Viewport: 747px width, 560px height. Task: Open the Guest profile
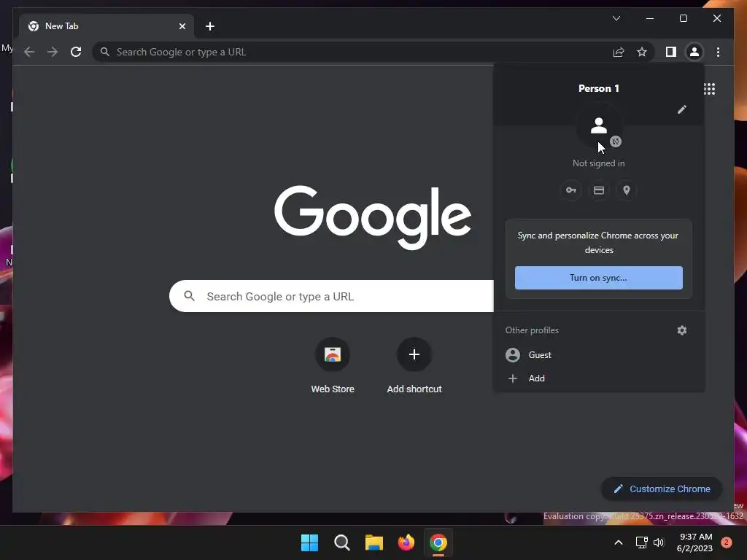pos(599,355)
